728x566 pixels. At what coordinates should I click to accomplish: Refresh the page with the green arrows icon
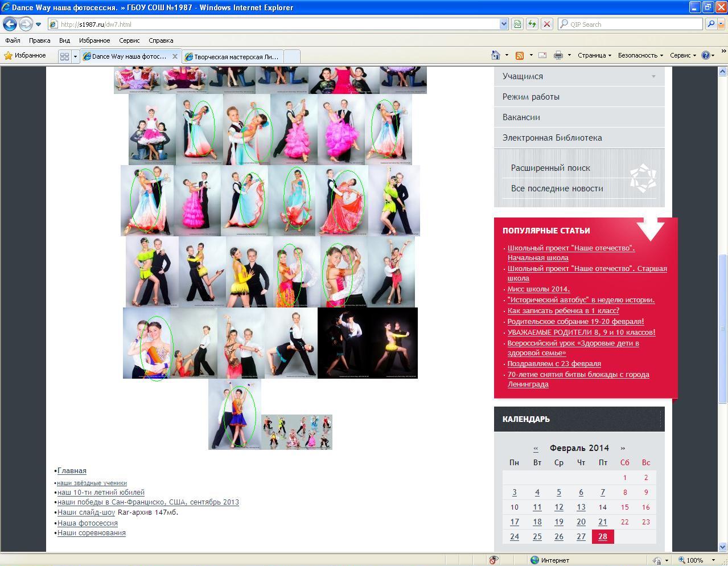point(532,24)
